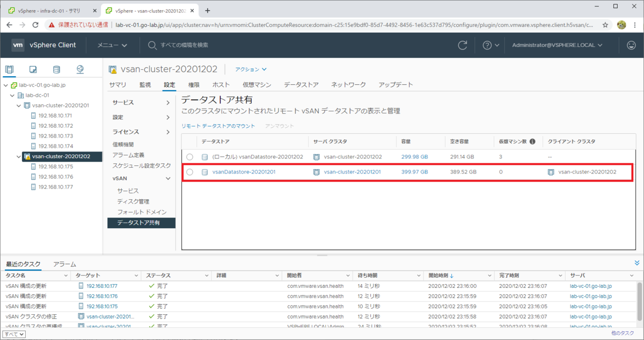This screenshot has width=644, height=340.
Task: Click the not-secure warning icon in address bar
Action: click(52, 25)
